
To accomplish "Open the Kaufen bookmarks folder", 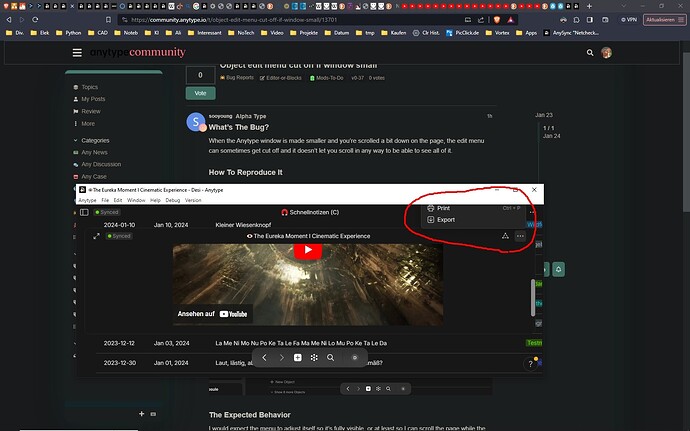I will pyautogui.click(x=394, y=33).
